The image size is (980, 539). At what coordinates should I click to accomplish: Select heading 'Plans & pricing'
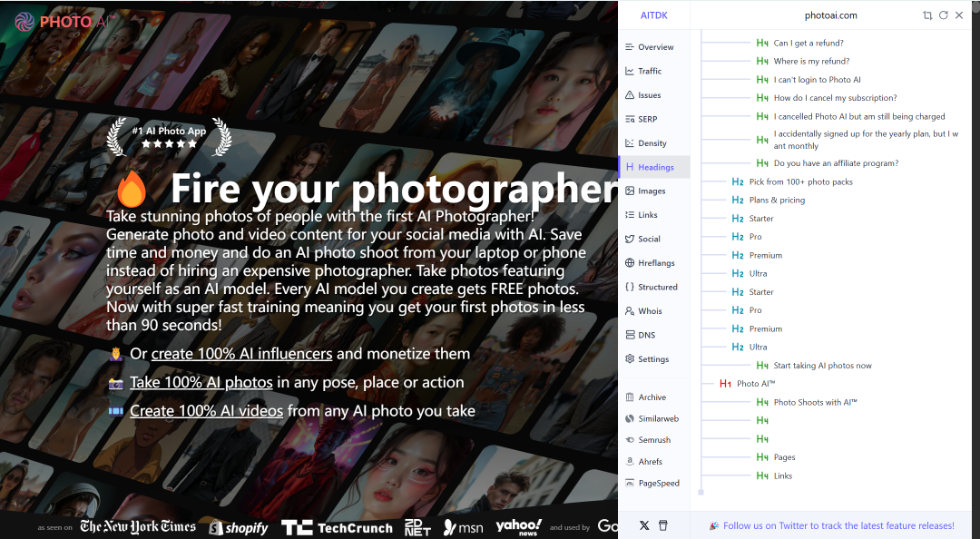pyautogui.click(x=777, y=201)
